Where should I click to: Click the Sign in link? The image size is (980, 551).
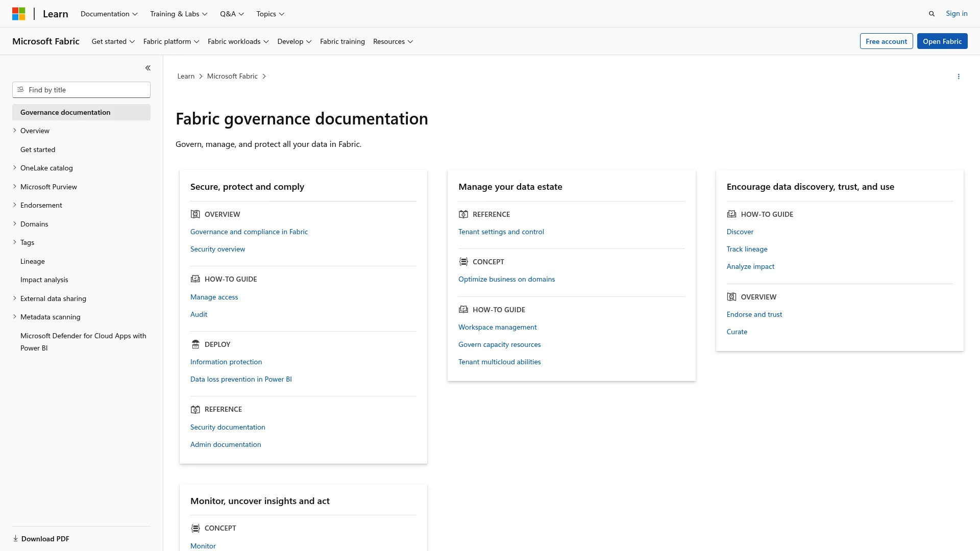point(957,13)
